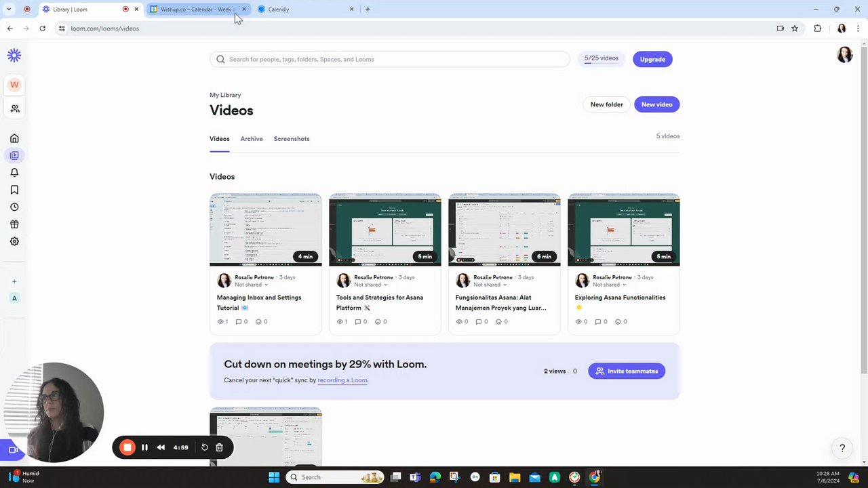Select the Screenshots tab
868x488 pixels.
pos(292,139)
